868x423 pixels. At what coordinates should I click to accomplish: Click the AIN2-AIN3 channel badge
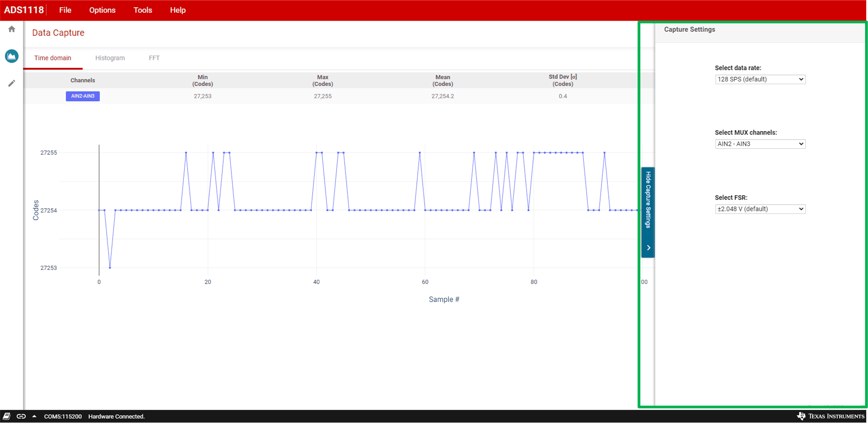pos(83,96)
